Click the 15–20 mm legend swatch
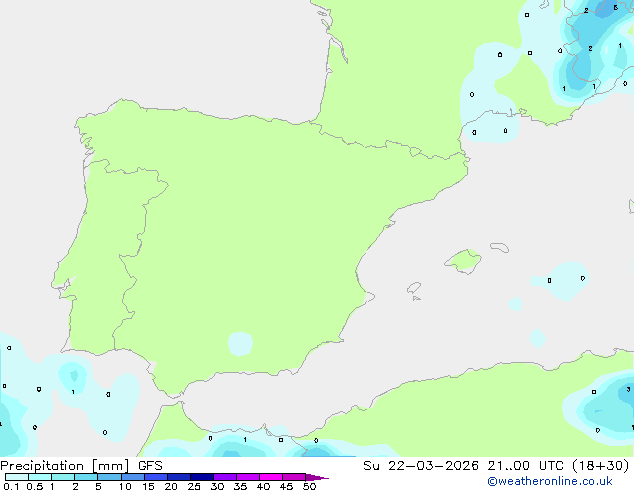Screen dimensions: 634x490 click(156, 477)
